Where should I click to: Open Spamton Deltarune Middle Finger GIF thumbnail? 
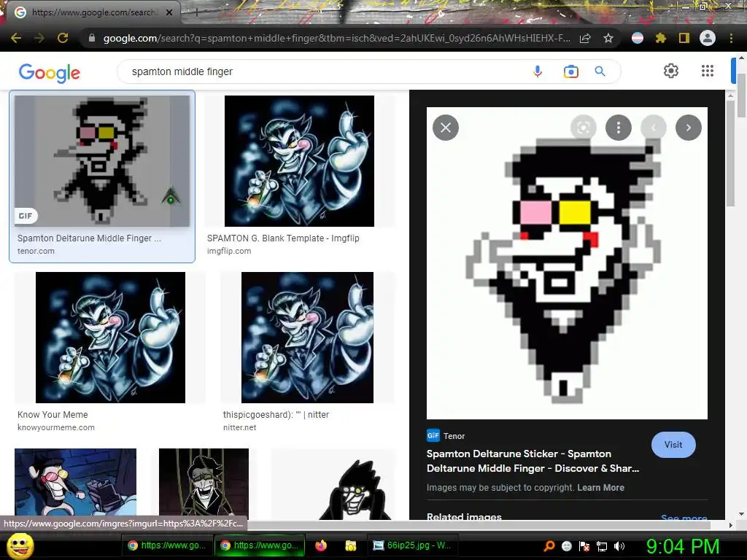pos(102,161)
